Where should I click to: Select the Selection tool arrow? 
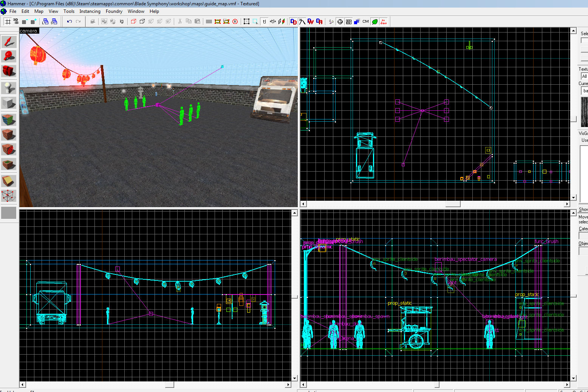9,42
